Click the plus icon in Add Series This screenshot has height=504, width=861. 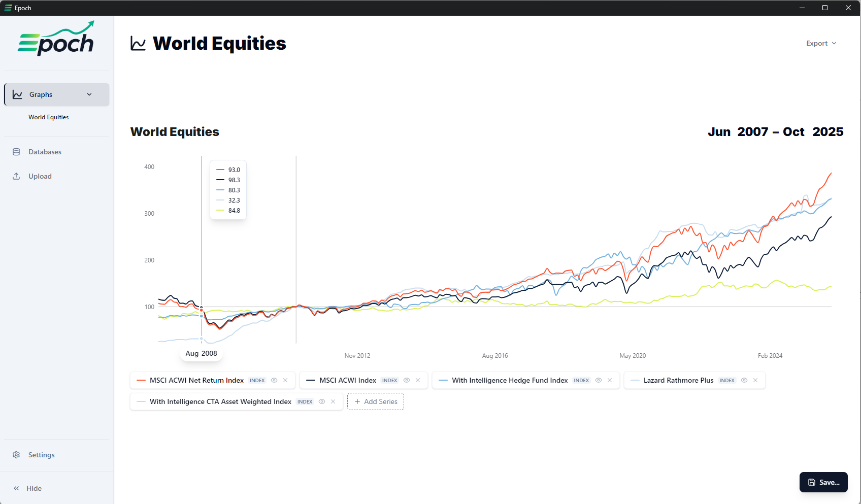357,401
